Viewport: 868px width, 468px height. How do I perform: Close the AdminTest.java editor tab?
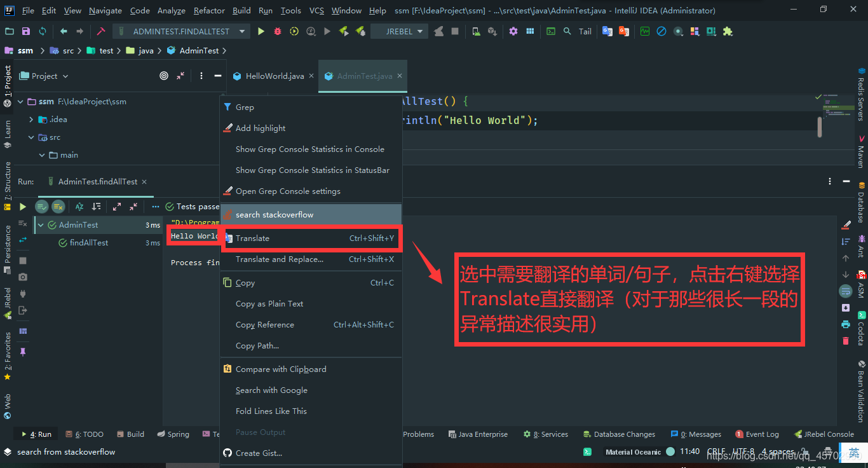tap(400, 76)
